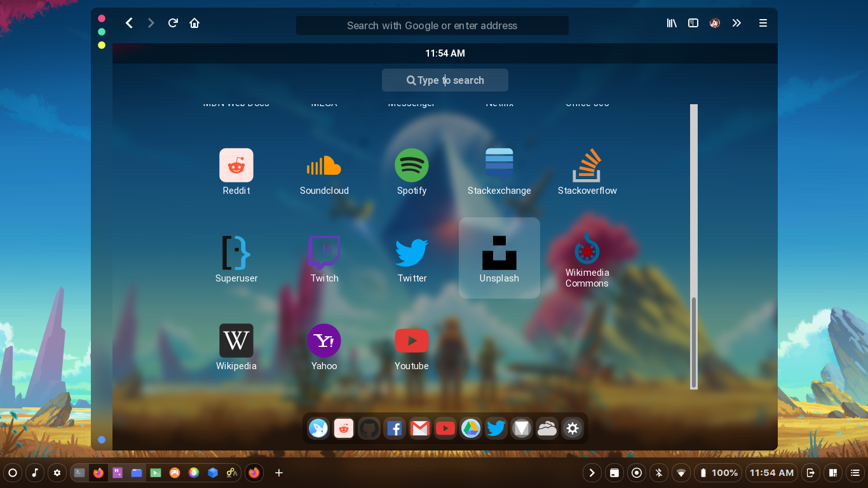The width and height of the screenshot is (868, 488).
Task: Open the profile avatar account menu
Action: click(x=714, y=23)
